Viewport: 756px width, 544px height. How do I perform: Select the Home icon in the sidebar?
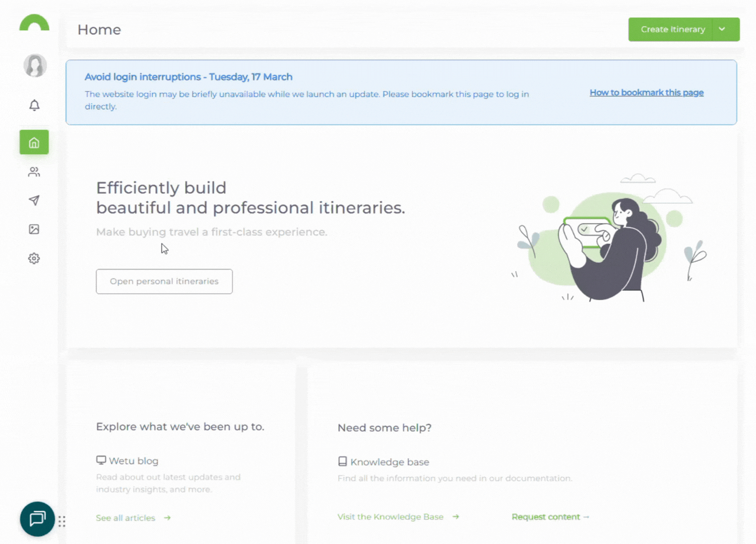pos(34,142)
